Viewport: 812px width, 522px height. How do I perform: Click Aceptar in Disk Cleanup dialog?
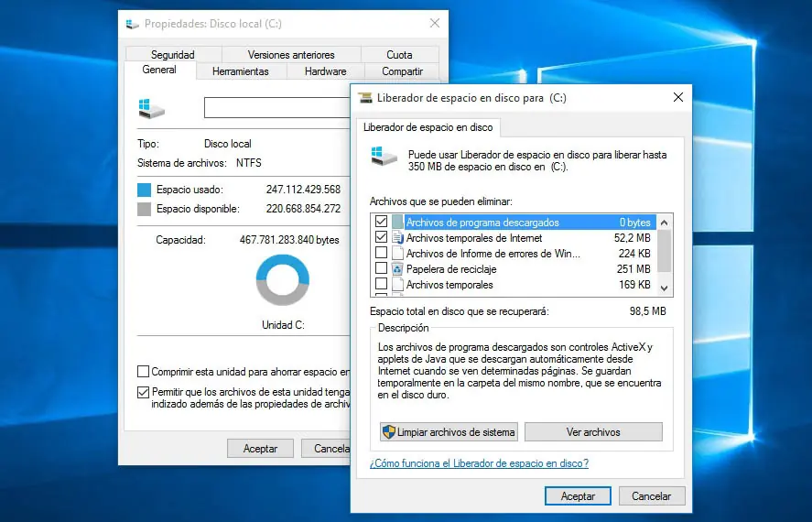pyautogui.click(x=578, y=496)
